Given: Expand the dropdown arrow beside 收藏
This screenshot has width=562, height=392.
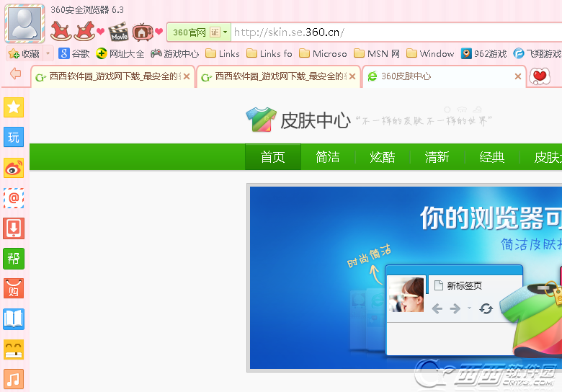Looking at the screenshot, I should click(48, 54).
